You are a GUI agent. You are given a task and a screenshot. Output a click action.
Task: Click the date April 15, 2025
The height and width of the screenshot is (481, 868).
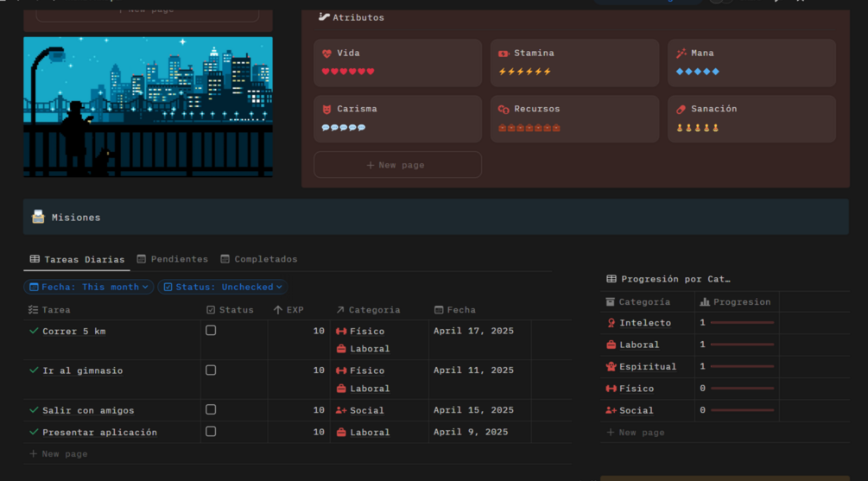(473, 409)
